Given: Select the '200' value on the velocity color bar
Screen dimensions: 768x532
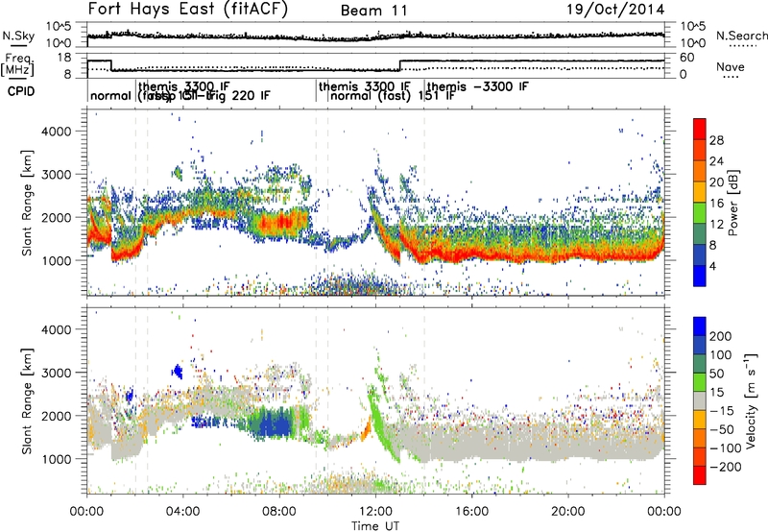Looking at the screenshot, I should (721, 336).
